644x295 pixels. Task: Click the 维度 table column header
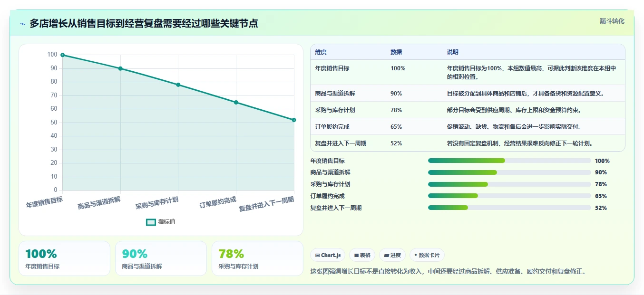321,52
